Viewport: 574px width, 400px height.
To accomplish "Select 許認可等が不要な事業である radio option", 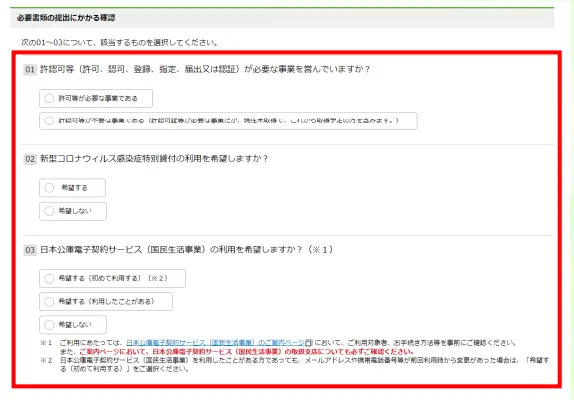I will tap(228, 121).
